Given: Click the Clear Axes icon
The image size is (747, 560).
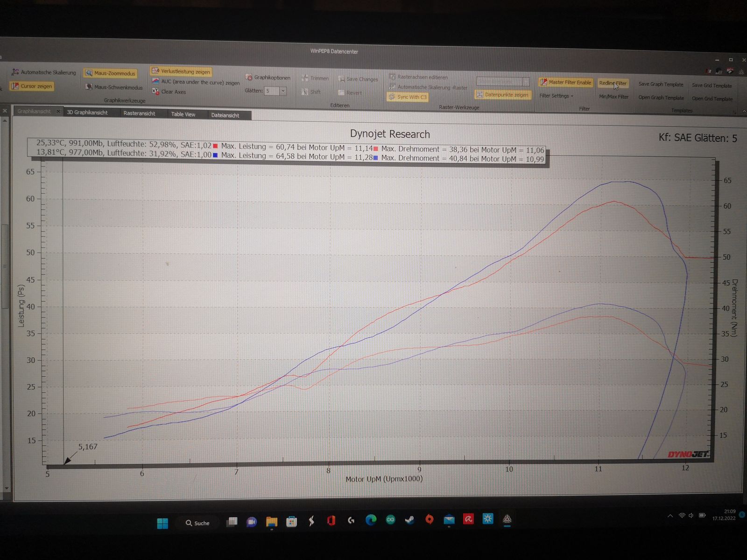Looking at the screenshot, I should (x=155, y=91).
